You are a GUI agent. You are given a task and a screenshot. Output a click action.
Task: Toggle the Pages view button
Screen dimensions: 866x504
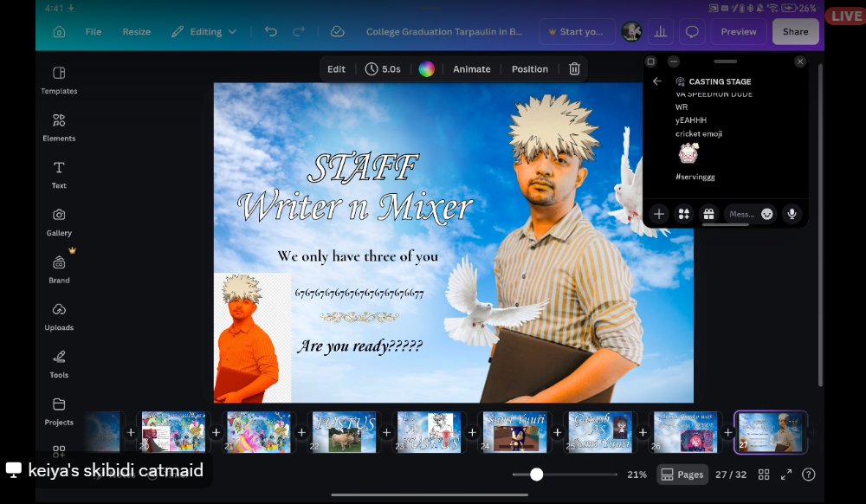point(682,475)
